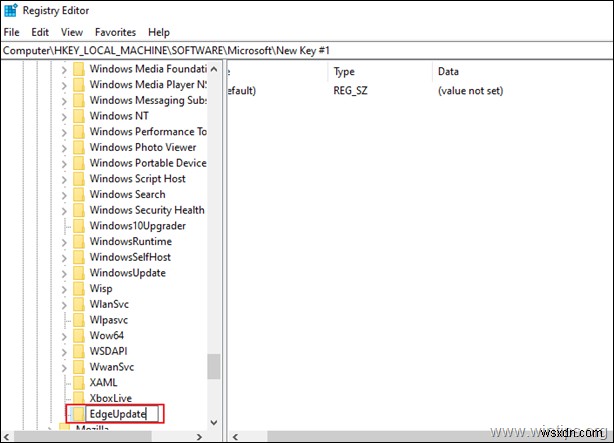The width and height of the screenshot is (614, 443).
Task: Expand the Windows Messaging Subsystem key
Action: tap(64, 101)
